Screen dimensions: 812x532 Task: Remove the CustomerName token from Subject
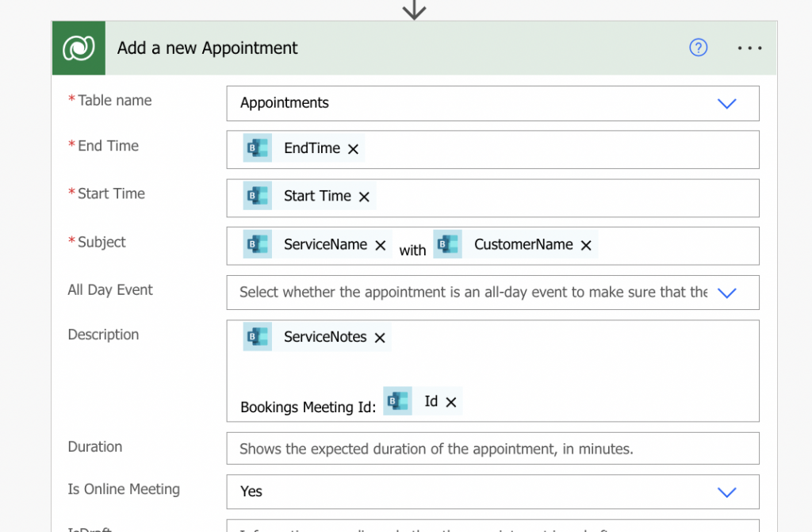coord(587,246)
